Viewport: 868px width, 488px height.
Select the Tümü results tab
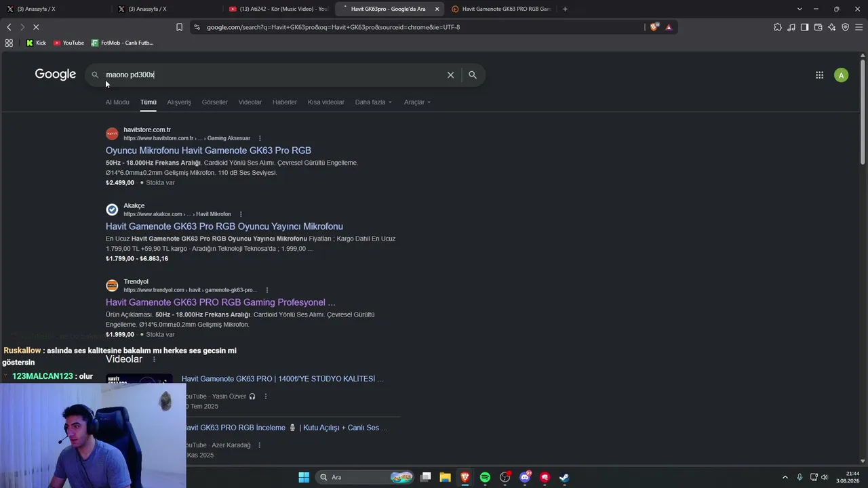tap(149, 102)
